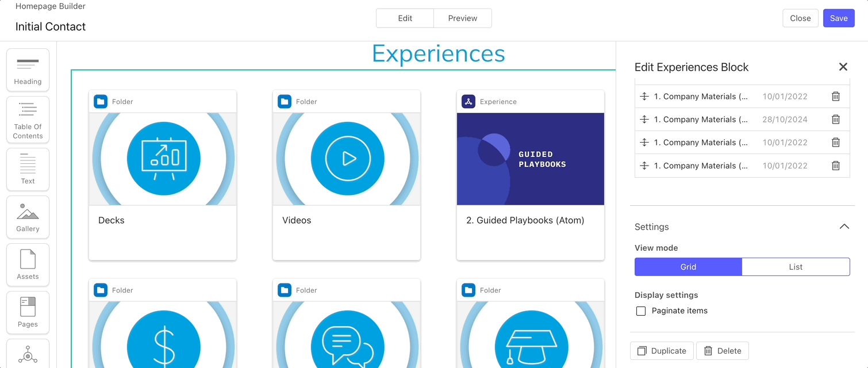Click drag handle of the 28/10/2024 item

click(644, 120)
